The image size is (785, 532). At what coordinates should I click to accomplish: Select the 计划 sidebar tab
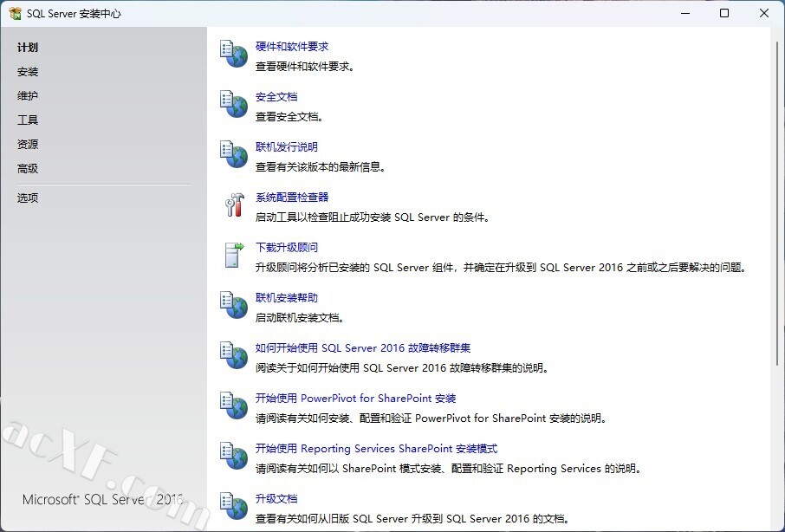[28, 48]
